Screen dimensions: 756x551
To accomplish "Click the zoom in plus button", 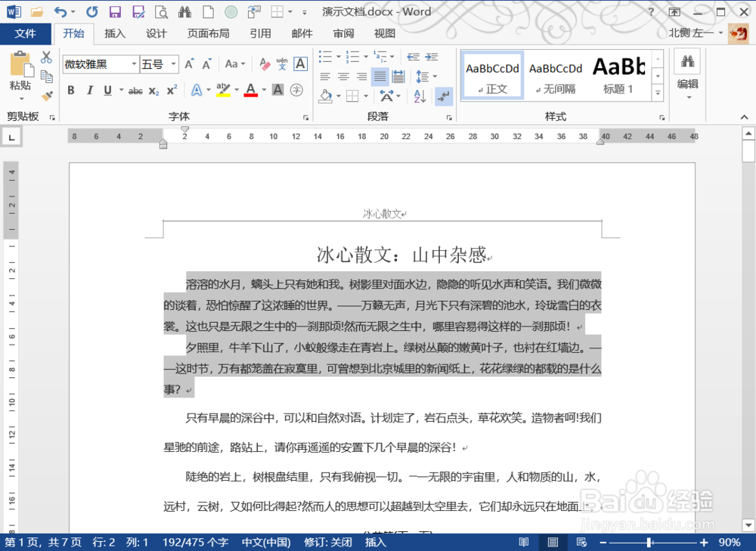I will (x=704, y=543).
